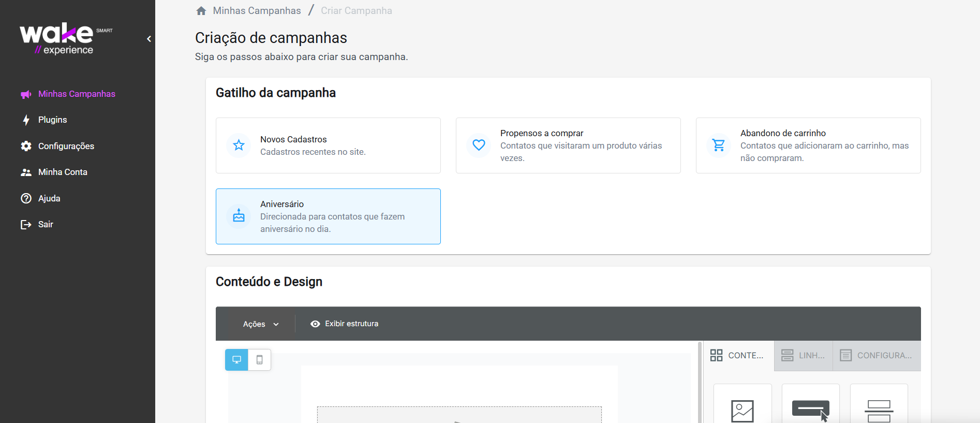Click the Aniversário cake icon
The width and height of the screenshot is (980, 423).
click(239, 216)
